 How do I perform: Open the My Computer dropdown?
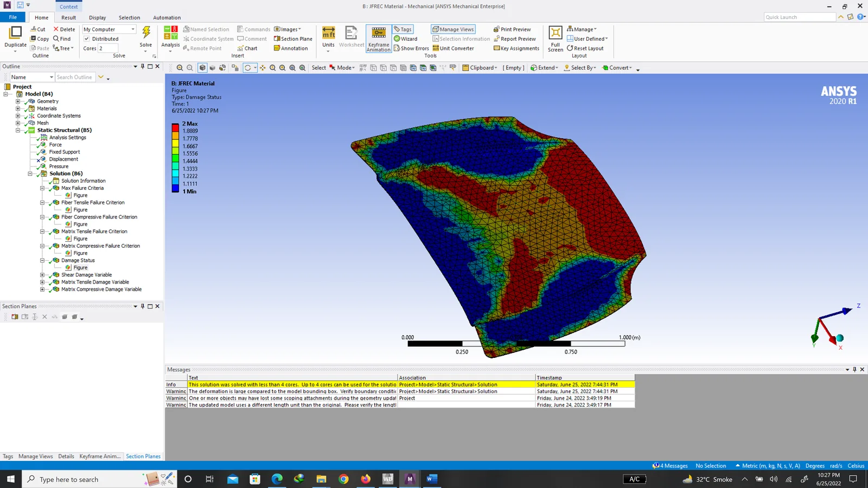click(108, 29)
